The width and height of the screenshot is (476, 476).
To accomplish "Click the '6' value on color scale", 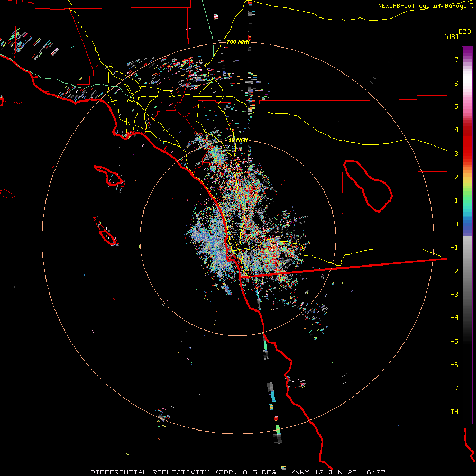I will pyautogui.click(x=456, y=83).
